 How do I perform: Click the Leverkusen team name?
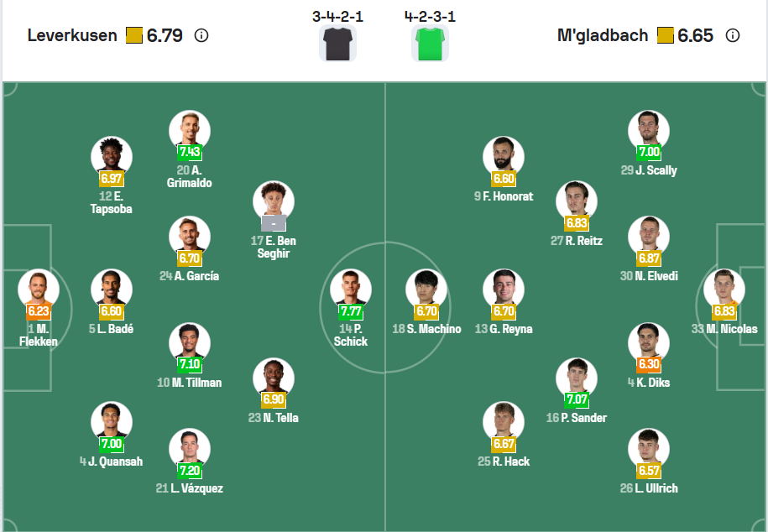click(72, 35)
